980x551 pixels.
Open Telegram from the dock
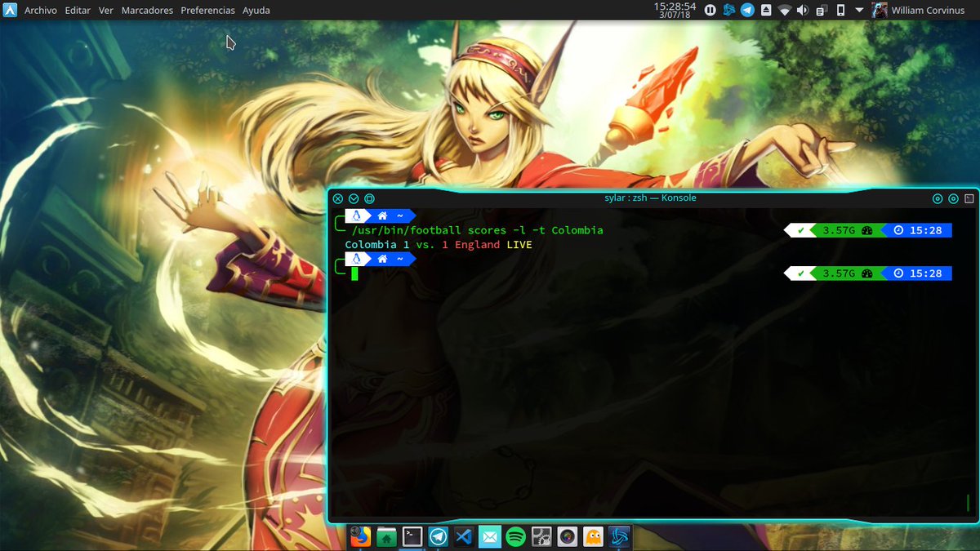(x=439, y=536)
